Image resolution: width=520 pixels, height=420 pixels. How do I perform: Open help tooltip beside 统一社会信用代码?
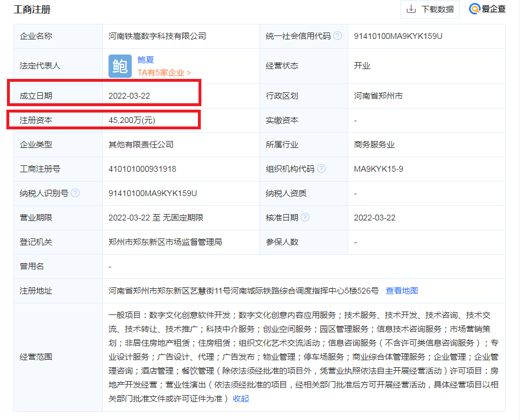pos(338,36)
